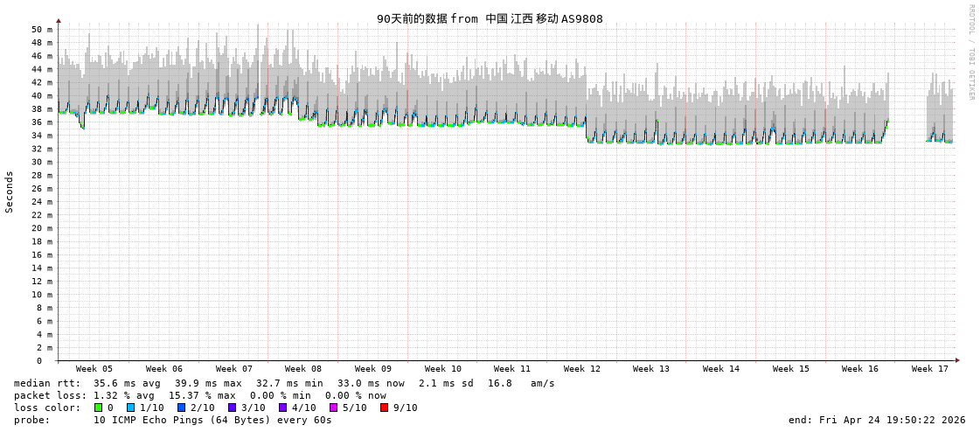Click the packet loss statistics line

click(199, 395)
